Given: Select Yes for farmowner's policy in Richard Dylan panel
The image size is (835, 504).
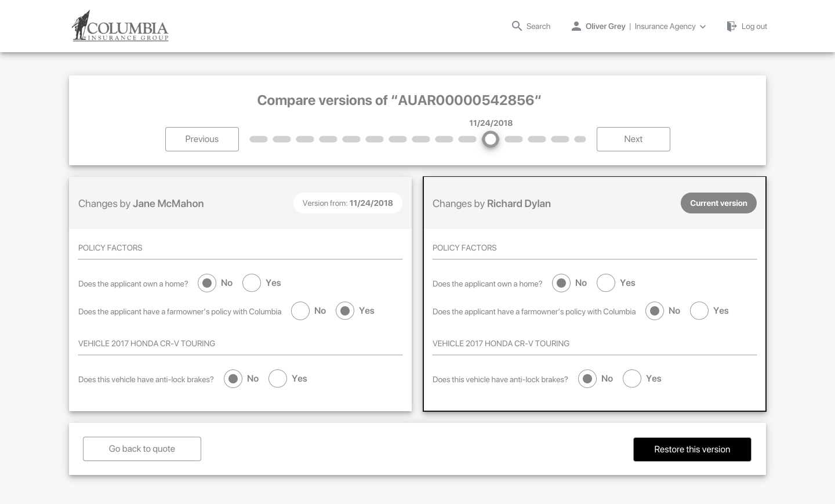Looking at the screenshot, I should (699, 311).
